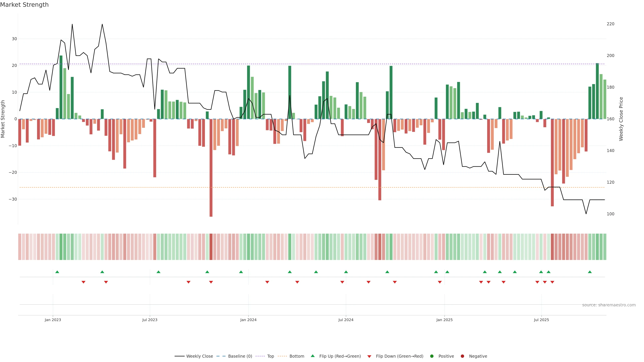Click the Market Strength chart title
Viewport: 644px width, 362px height.
pyautogui.click(x=24, y=5)
